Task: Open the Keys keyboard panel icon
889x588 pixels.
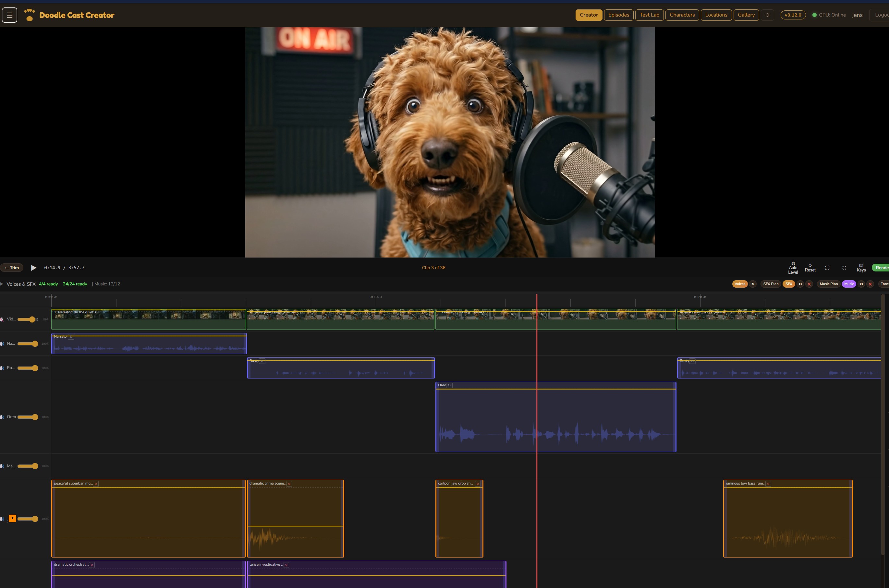Action: tap(861, 267)
